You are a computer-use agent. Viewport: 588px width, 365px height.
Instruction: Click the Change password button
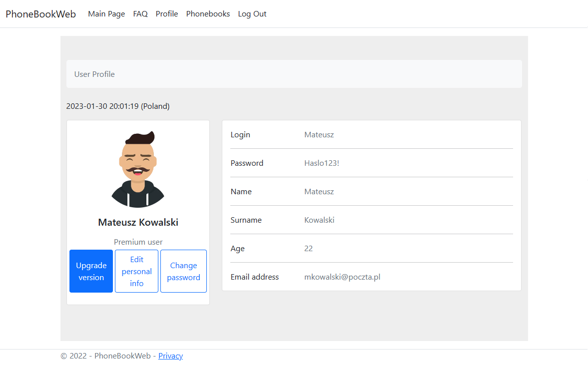(183, 271)
